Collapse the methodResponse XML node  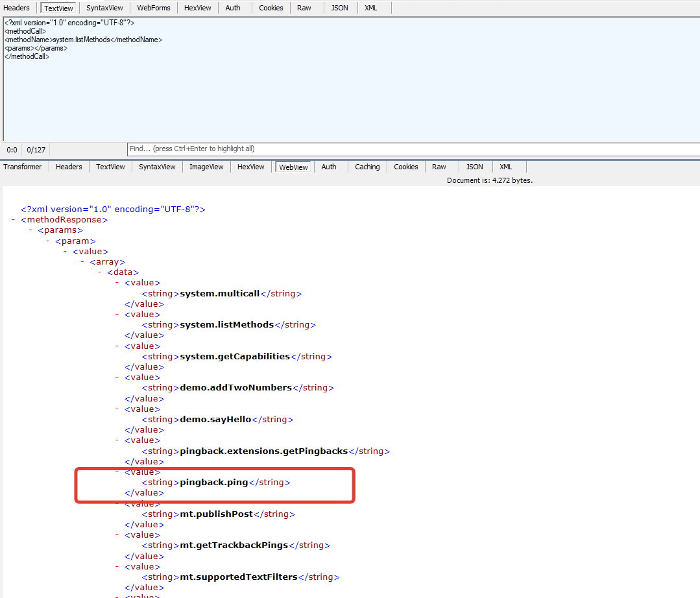(x=14, y=220)
